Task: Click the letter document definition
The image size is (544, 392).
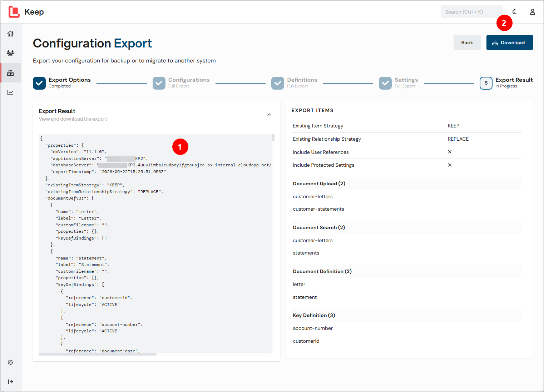Action: pyautogui.click(x=299, y=285)
